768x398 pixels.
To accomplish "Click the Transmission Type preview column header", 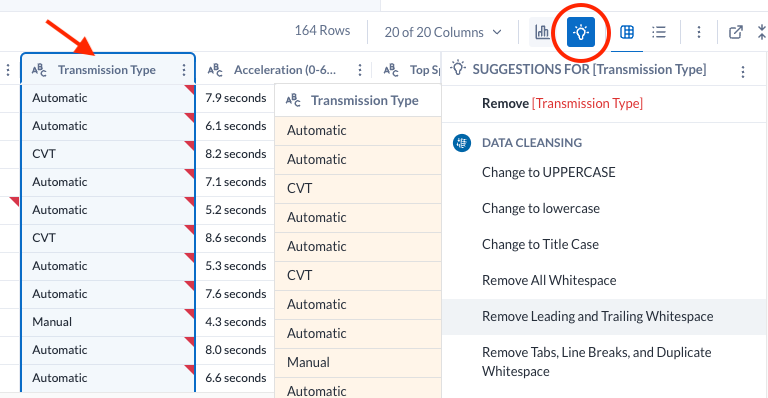I will point(358,100).
